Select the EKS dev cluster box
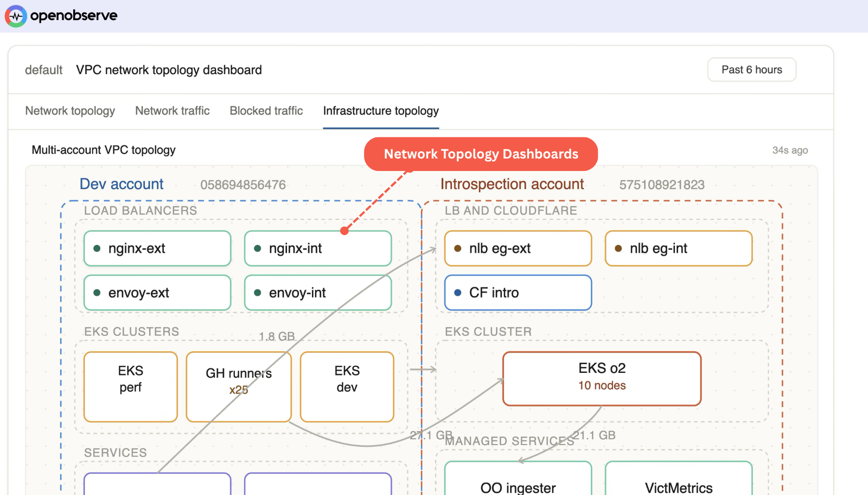The height and width of the screenshot is (495, 868). 347,387
